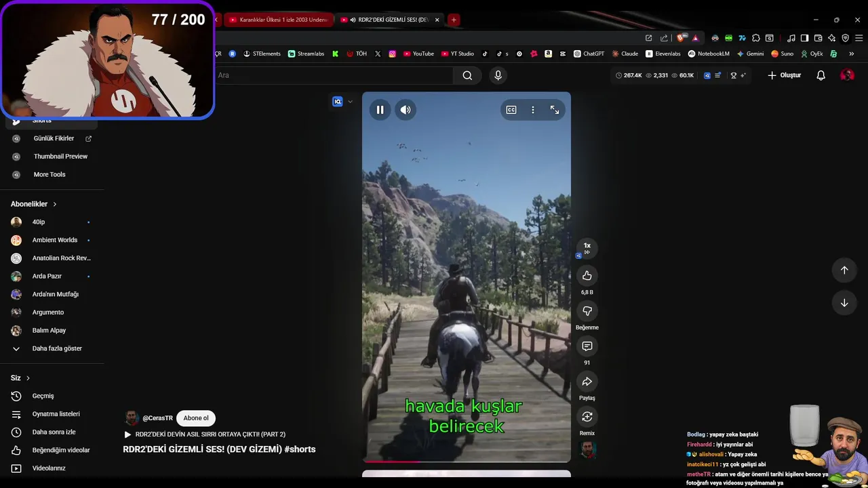This screenshot has height=488, width=868.
Task: Click the #shorts title text
Action: (300, 449)
